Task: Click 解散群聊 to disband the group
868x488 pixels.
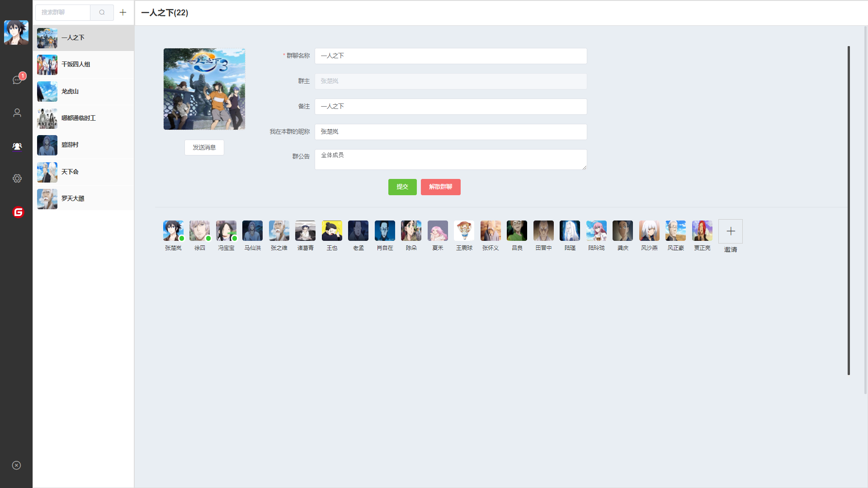Action: [x=441, y=187]
